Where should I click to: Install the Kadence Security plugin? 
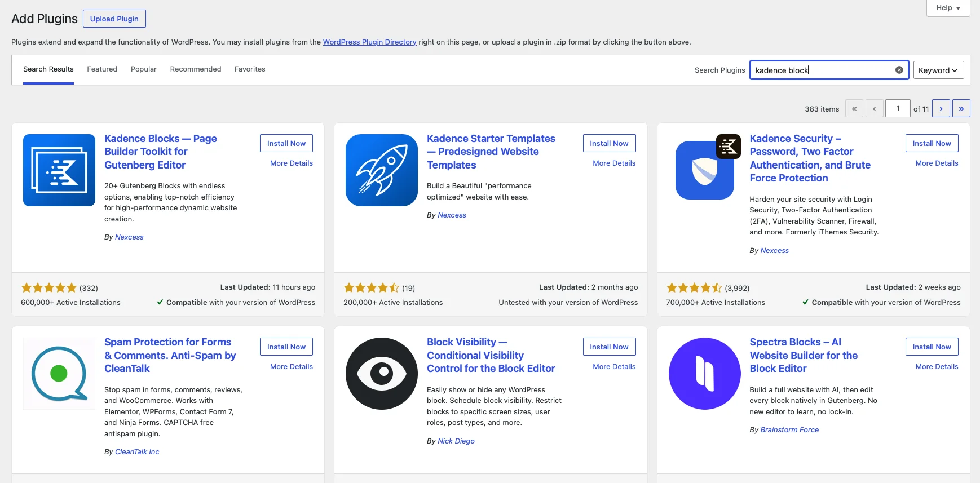coord(932,143)
